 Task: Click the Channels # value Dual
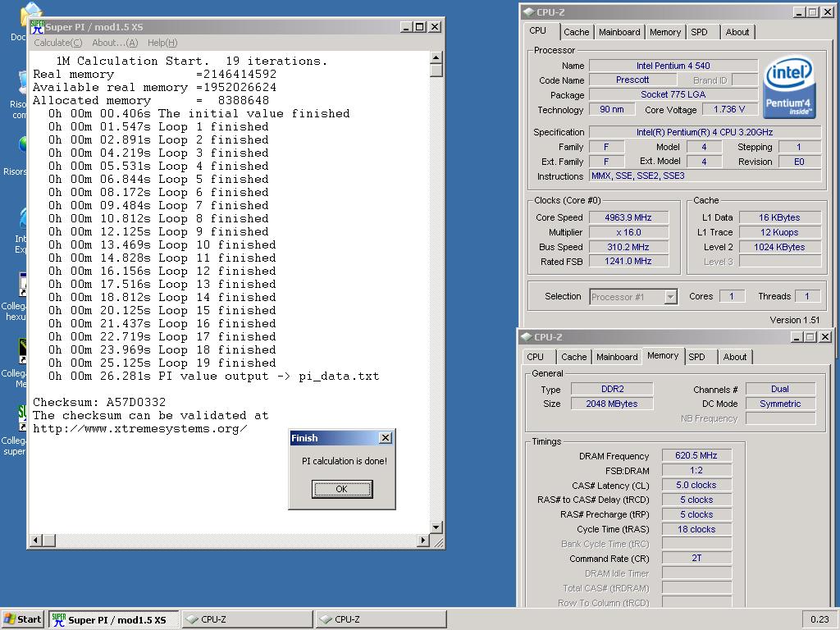tap(780, 389)
